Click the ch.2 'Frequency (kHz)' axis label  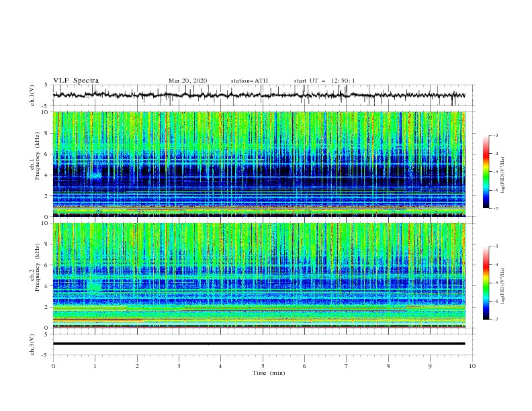pos(38,267)
